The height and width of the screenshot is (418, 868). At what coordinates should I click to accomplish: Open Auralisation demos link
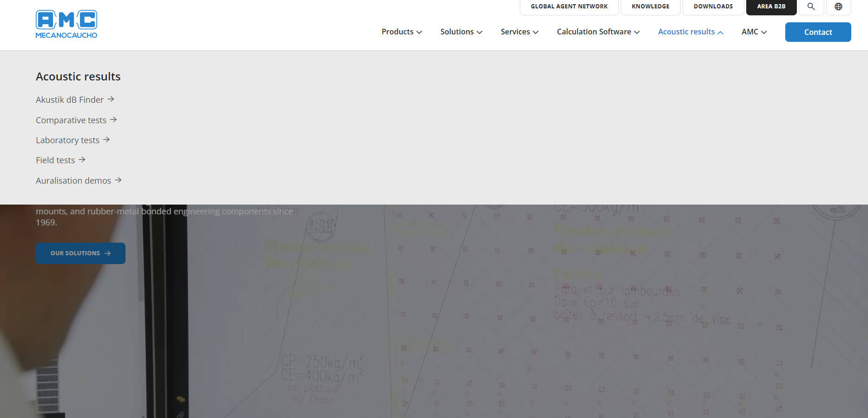[x=73, y=180]
